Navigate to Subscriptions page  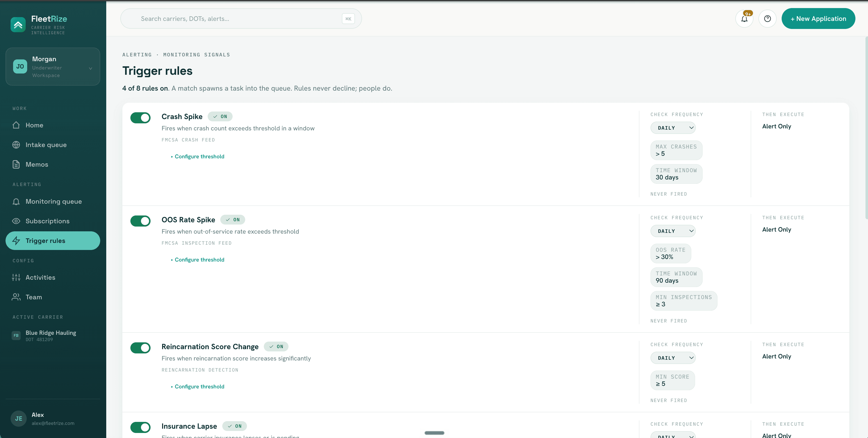(x=53, y=221)
